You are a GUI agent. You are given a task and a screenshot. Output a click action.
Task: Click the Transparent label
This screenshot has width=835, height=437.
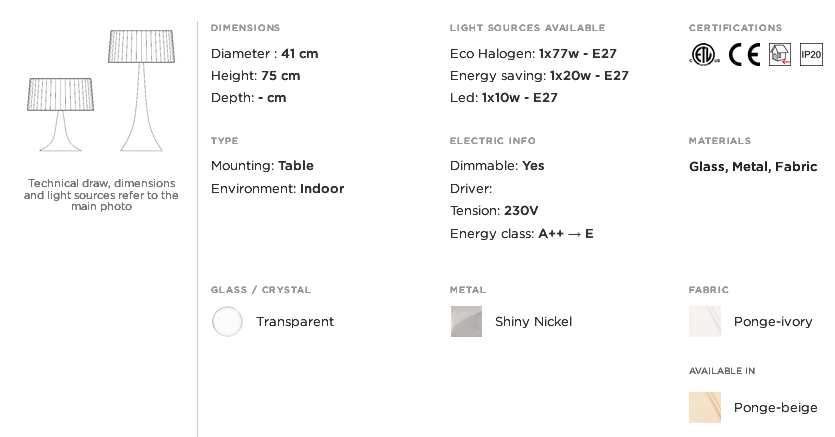(295, 321)
